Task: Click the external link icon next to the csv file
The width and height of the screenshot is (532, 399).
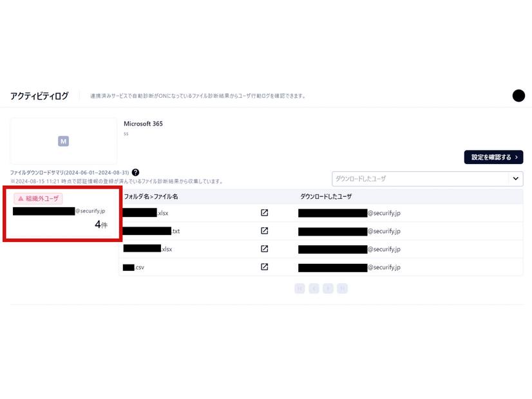Action: pyautogui.click(x=264, y=266)
